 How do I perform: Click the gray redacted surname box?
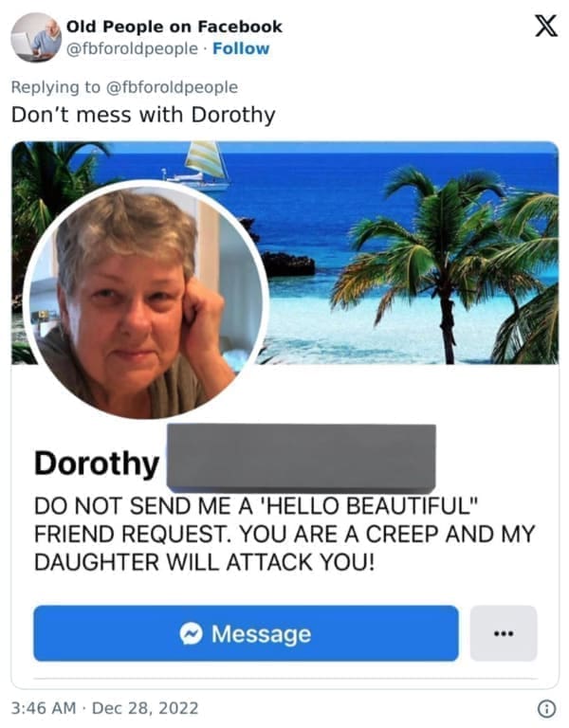[x=302, y=458]
